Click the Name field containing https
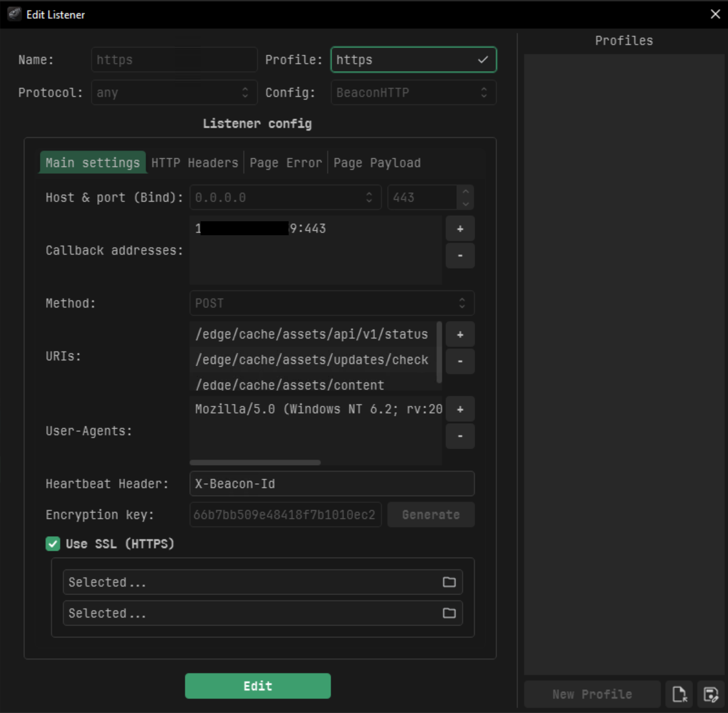728x713 pixels. [x=174, y=60]
